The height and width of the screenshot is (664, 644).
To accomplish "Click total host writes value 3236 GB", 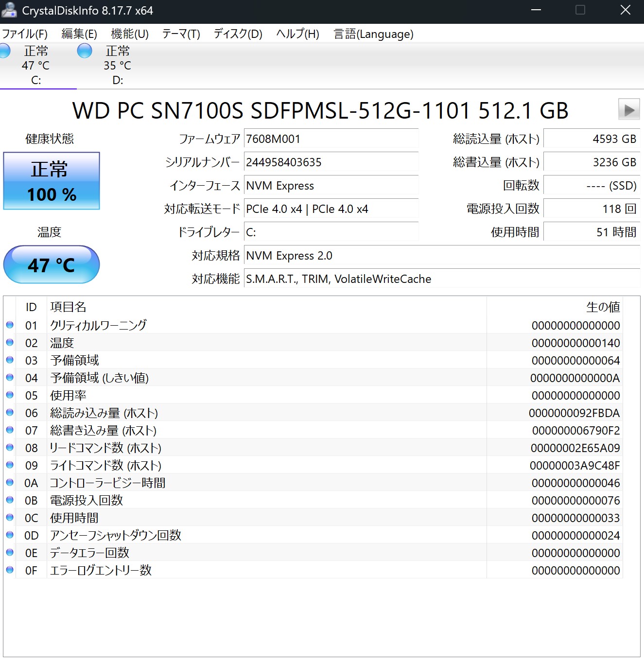I will (x=592, y=162).
